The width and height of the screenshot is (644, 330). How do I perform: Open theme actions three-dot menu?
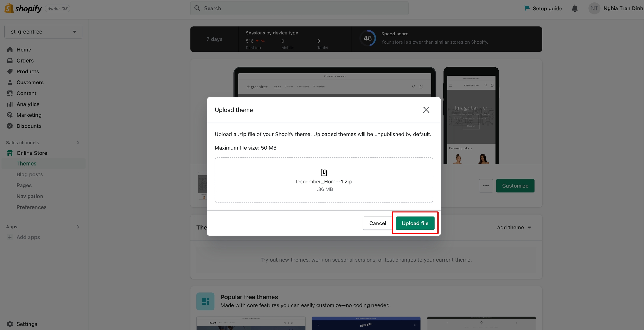click(x=486, y=186)
